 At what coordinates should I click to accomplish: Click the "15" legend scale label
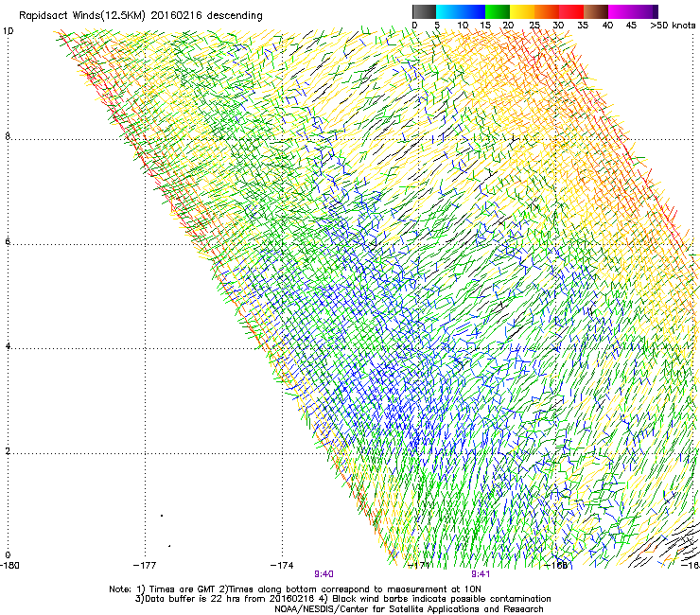click(x=485, y=26)
